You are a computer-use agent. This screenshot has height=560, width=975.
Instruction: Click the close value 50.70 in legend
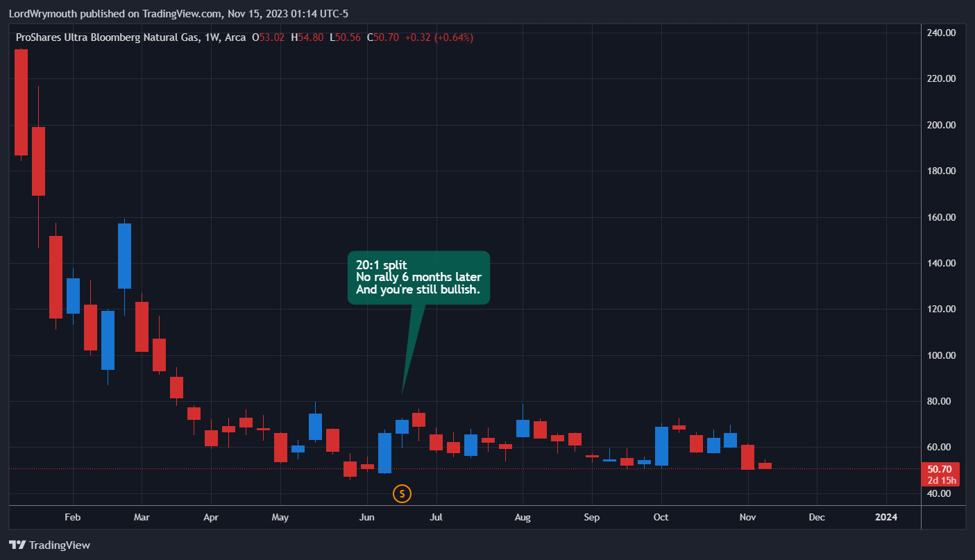click(x=386, y=37)
